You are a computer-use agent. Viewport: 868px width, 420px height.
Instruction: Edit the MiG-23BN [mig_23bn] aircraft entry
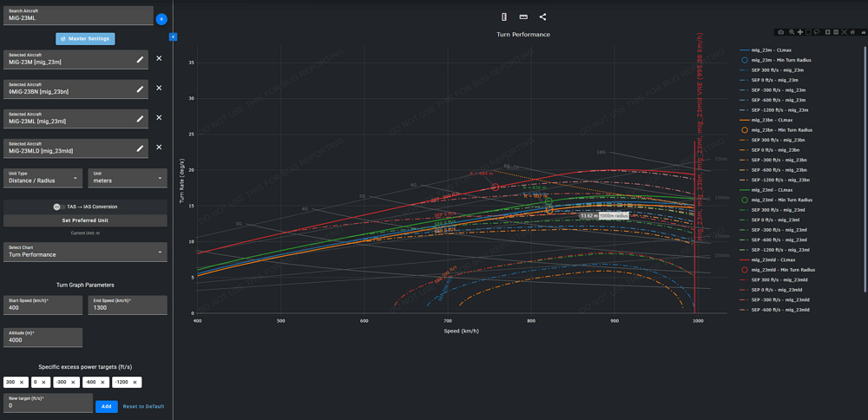click(x=140, y=88)
